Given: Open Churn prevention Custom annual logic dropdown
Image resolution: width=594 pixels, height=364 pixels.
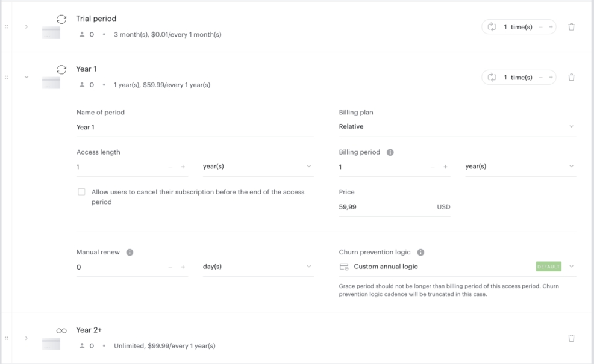Looking at the screenshot, I should point(457,267).
